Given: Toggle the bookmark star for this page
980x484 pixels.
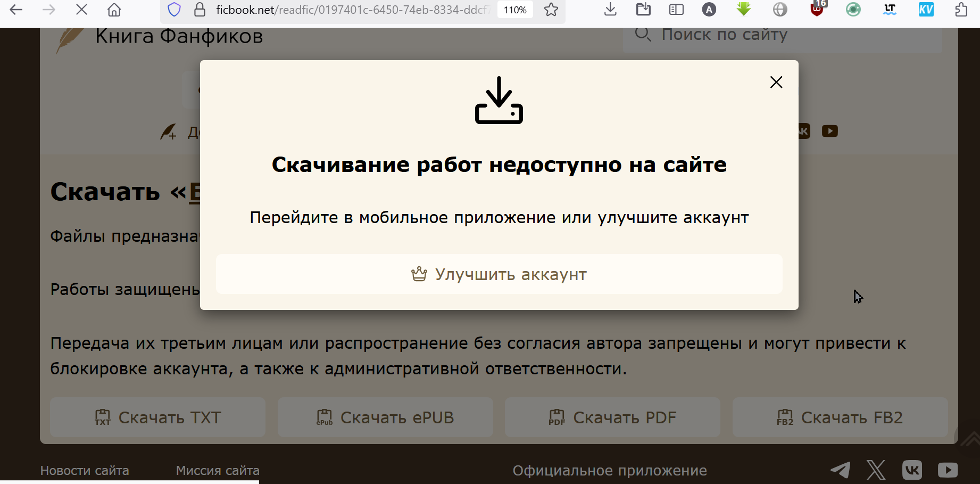Looking at the screenshot, I should (551, 9).
